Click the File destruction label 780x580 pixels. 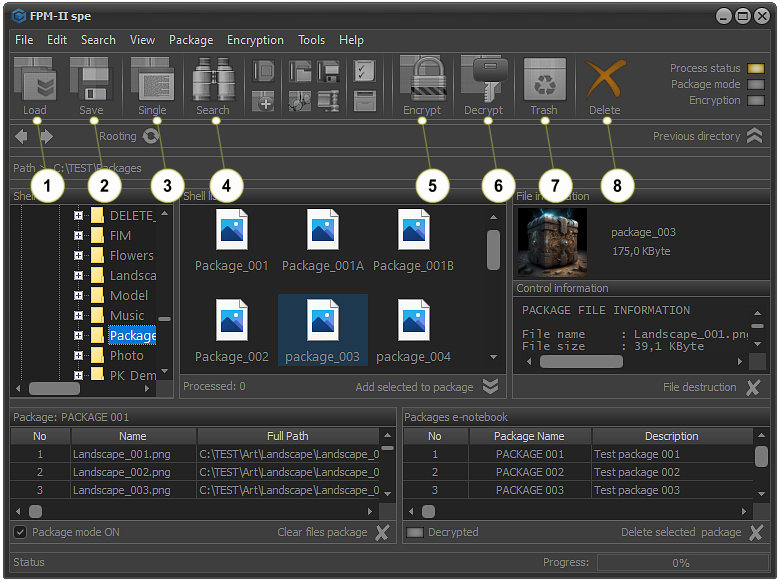[x=699, y=387]
